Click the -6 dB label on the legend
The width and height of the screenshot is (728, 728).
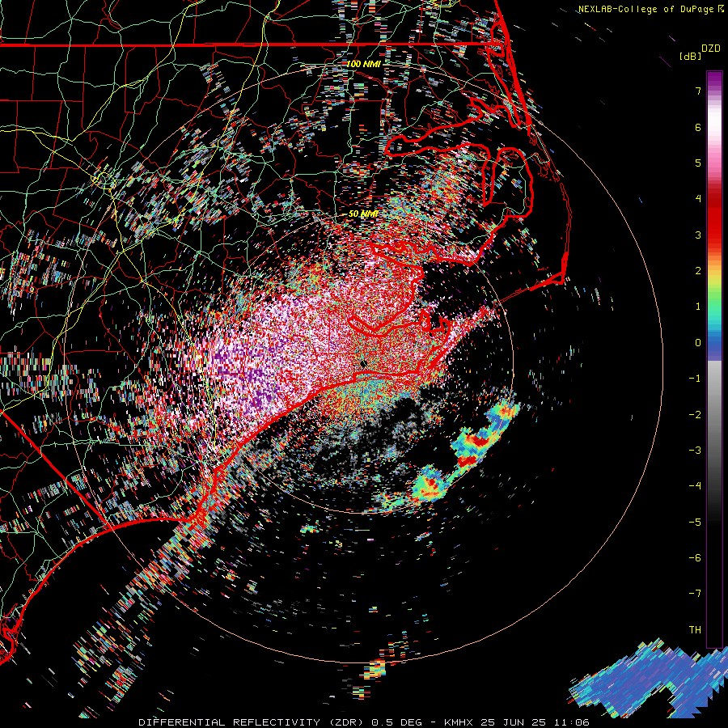coord(695,558)
